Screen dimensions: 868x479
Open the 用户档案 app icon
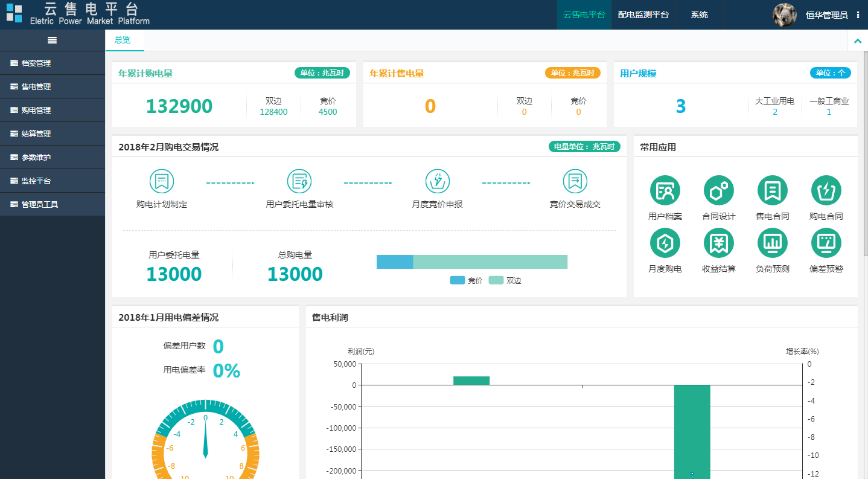click(x=665, y=190)
